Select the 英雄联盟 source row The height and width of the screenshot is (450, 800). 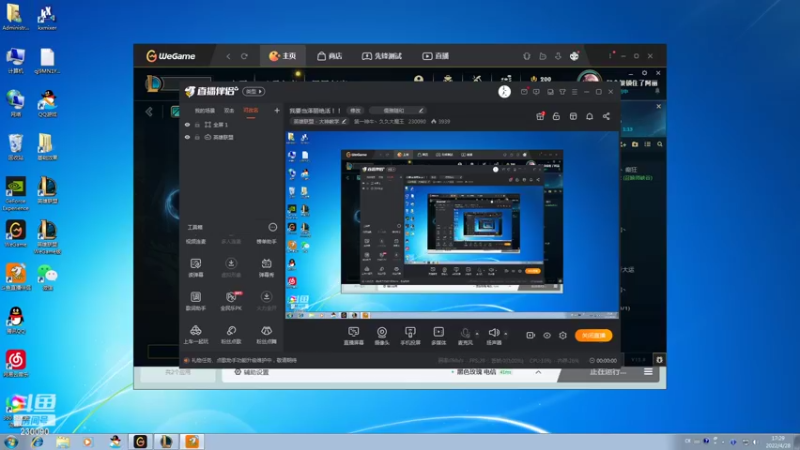coord(232,137)
